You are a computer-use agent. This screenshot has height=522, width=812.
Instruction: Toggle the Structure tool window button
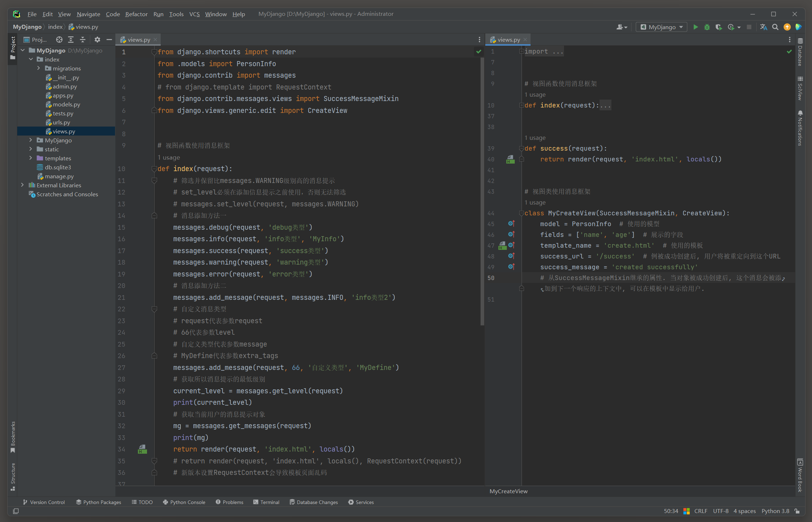(13, 477)
